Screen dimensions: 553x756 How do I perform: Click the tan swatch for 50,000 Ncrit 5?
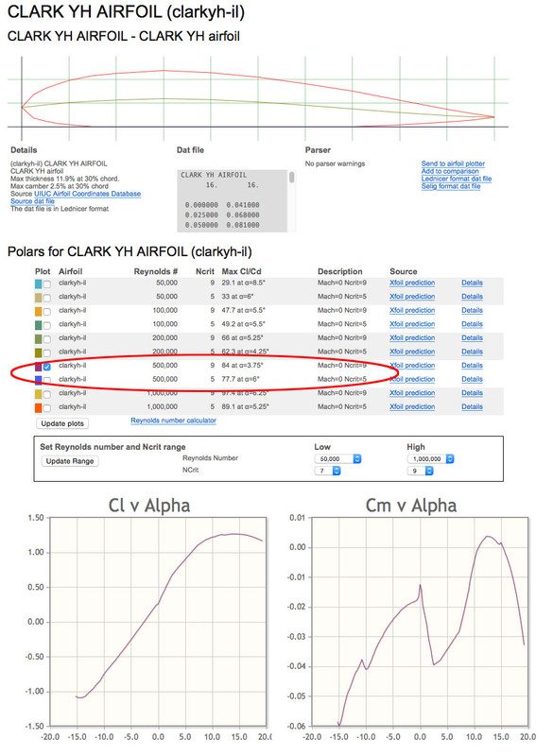click(x=39, y=298)
